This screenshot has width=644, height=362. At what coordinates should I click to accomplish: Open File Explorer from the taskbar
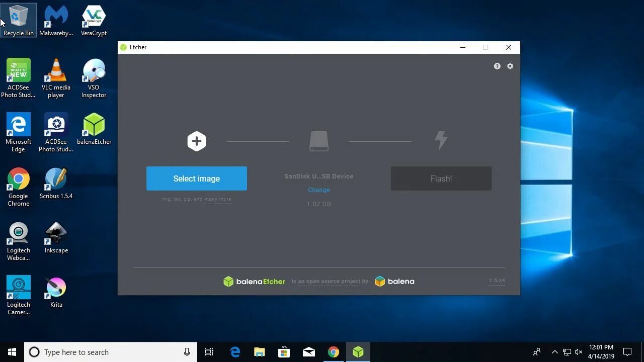[x=260, y=352]
